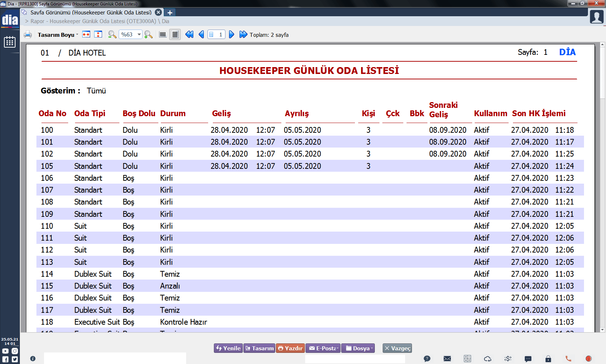Open the user profile icon

[x=597, y=17]
